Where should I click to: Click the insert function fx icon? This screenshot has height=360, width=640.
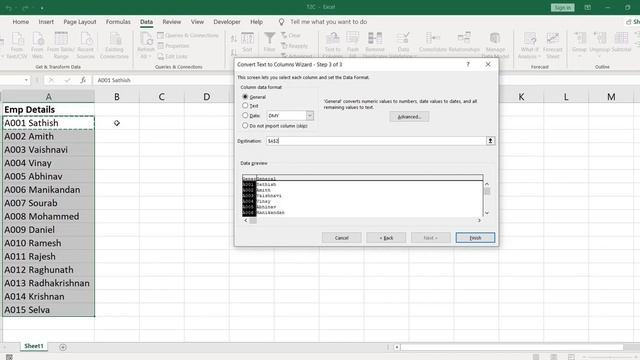click(83, 80)
